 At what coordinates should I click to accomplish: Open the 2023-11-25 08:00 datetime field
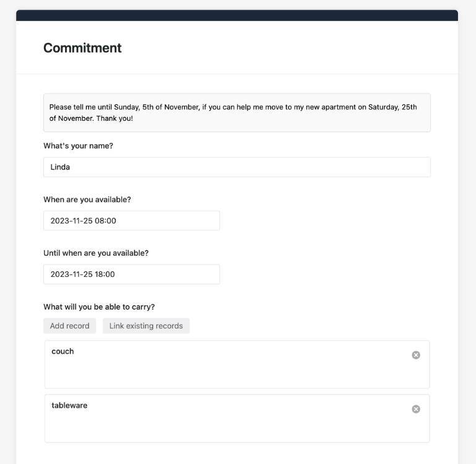coord(131,221)
